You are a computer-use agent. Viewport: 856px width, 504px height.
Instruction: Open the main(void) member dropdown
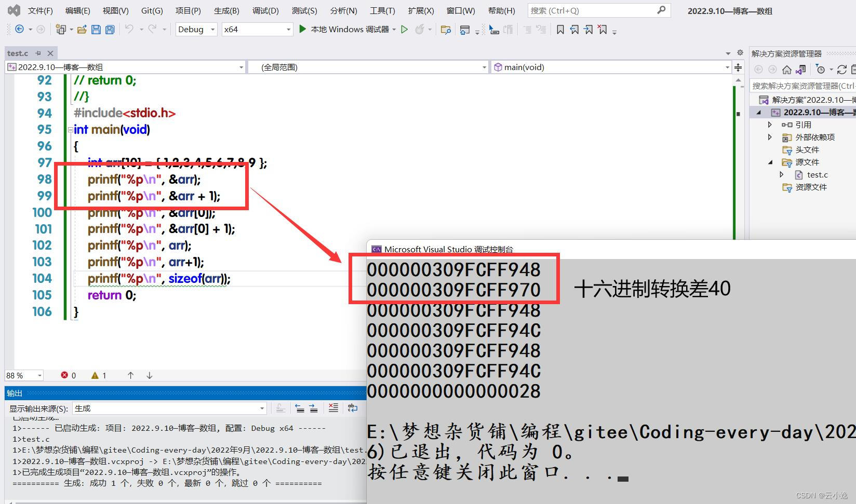[x=611, y=67]
